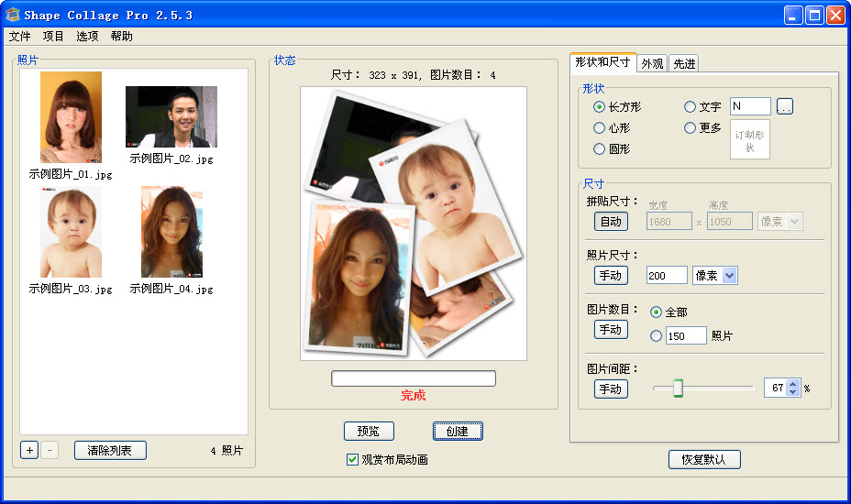Decrease spacing with the spinner down arrow
851x504 pixels.
pyautogui.click(x=793, y=392)
